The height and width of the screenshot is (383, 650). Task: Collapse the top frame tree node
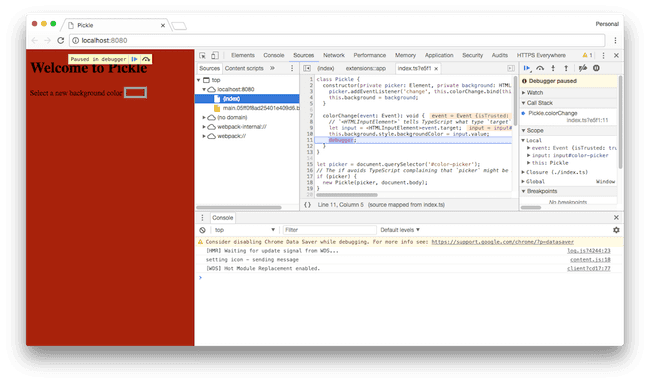(x=199, y=80)
